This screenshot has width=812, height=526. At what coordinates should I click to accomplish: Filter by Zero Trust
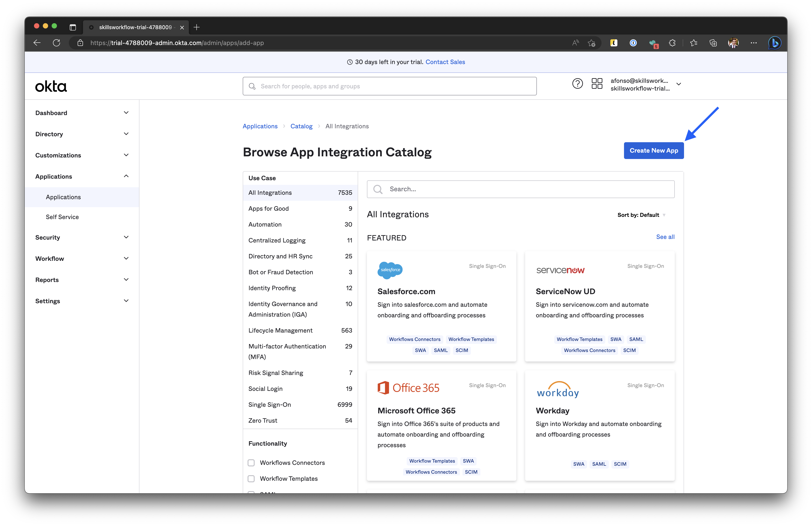[x=300, y=420]
